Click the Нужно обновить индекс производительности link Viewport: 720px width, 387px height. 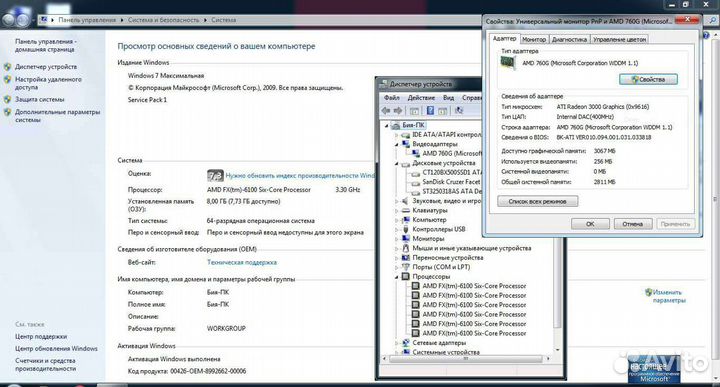[300, 175]
